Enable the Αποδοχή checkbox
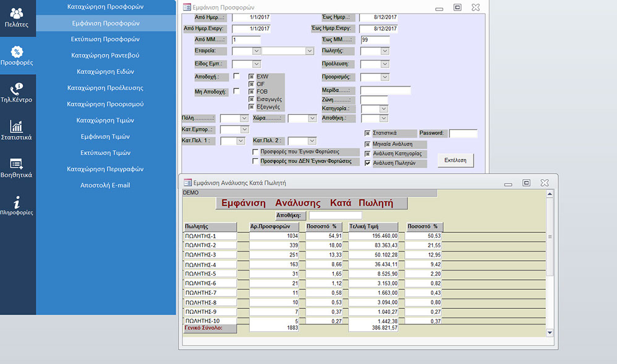This screenshot has width=617, height=364. [236, 76]
